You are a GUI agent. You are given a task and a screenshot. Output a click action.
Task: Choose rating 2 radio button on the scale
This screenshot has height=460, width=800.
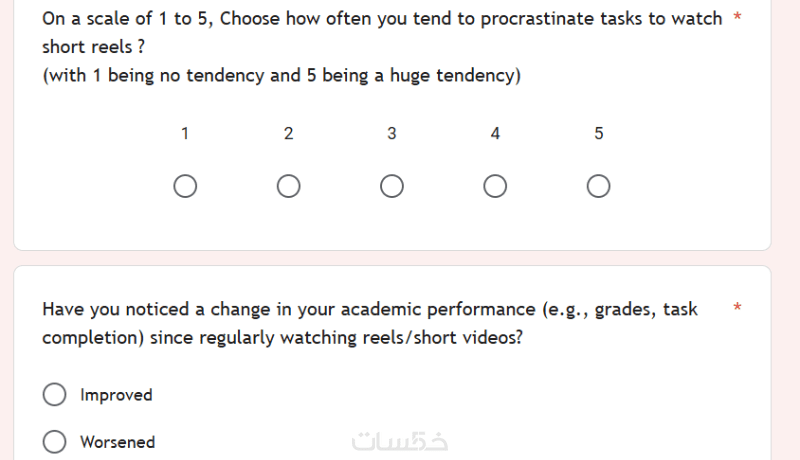[x=288, y=187]
